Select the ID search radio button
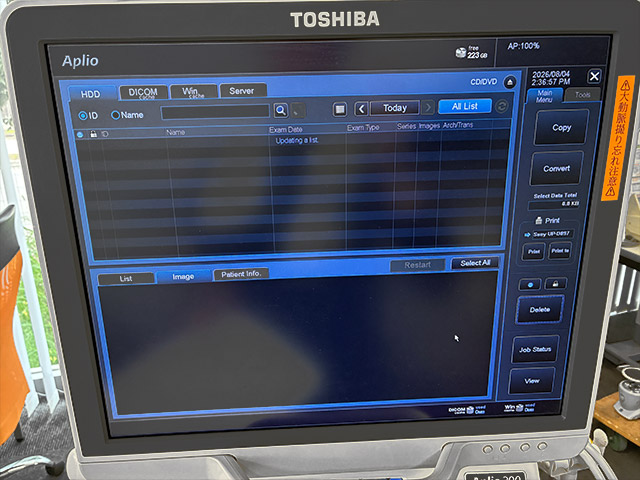 [82, 116]
